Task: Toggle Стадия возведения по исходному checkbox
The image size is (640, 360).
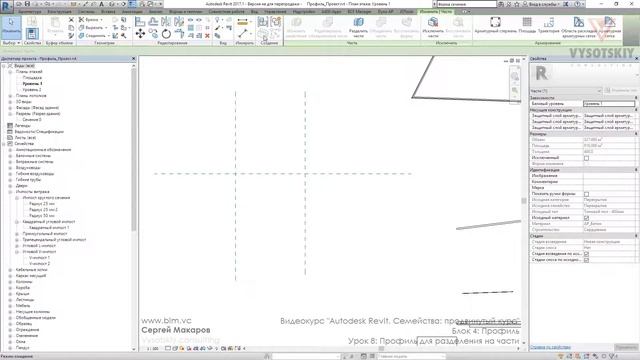Action: (586, 254)
